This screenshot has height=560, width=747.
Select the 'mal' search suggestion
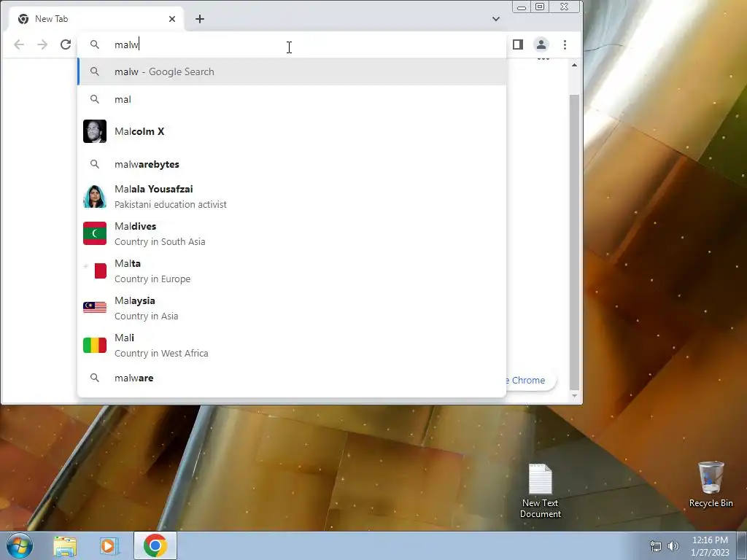292,99
